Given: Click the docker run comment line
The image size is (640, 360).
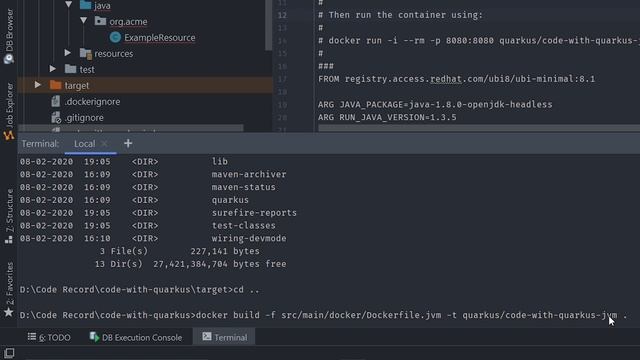Looking at the screenshot, I should [x=479, y=40].
